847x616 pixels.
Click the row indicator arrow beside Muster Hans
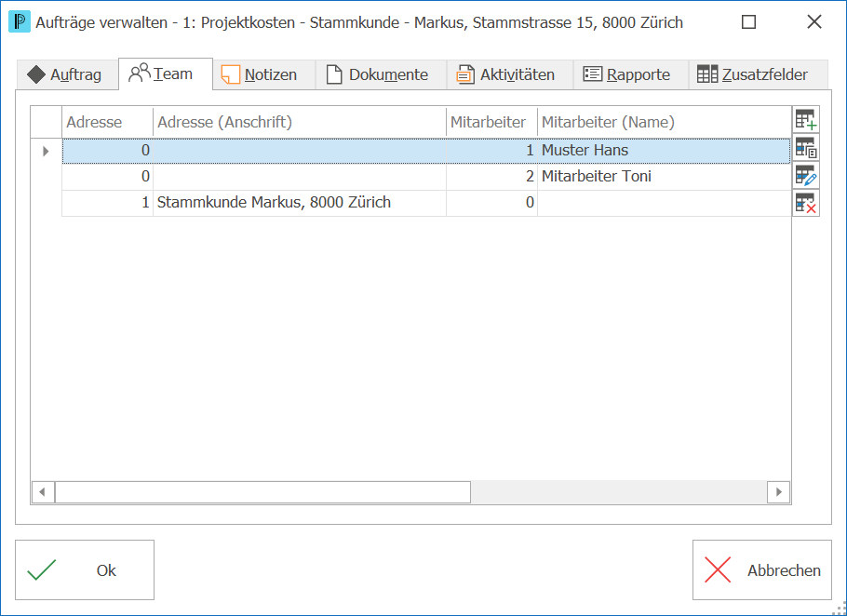pos(46,151)
